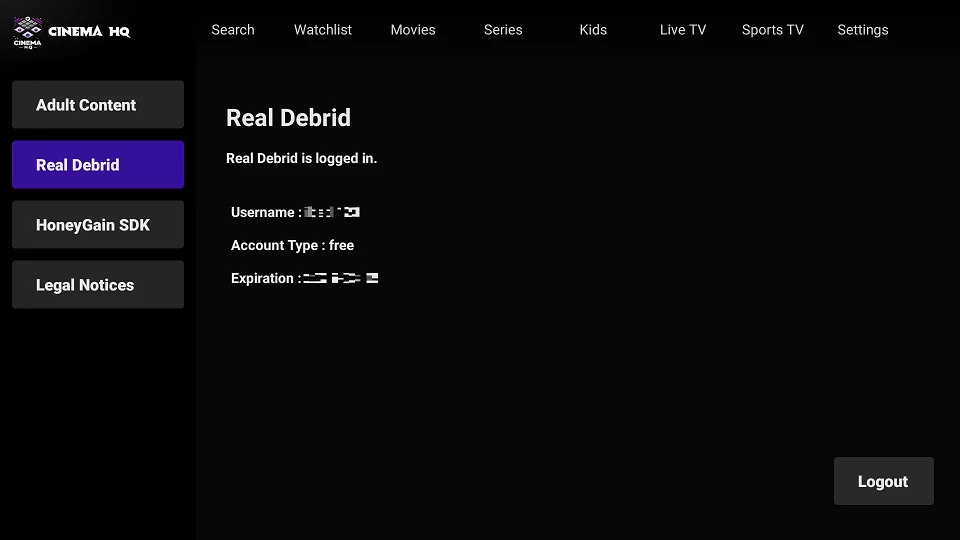Go to the Watchlist section

(323, 30)
